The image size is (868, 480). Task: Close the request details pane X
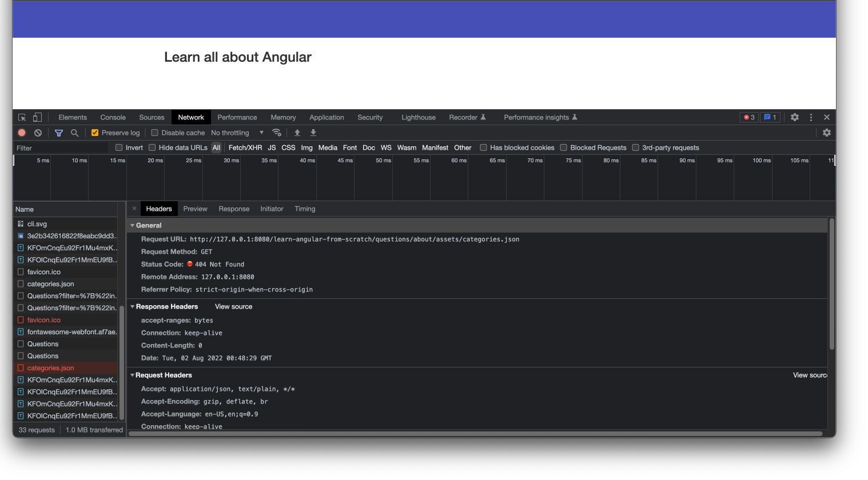(x=134, y=209)
